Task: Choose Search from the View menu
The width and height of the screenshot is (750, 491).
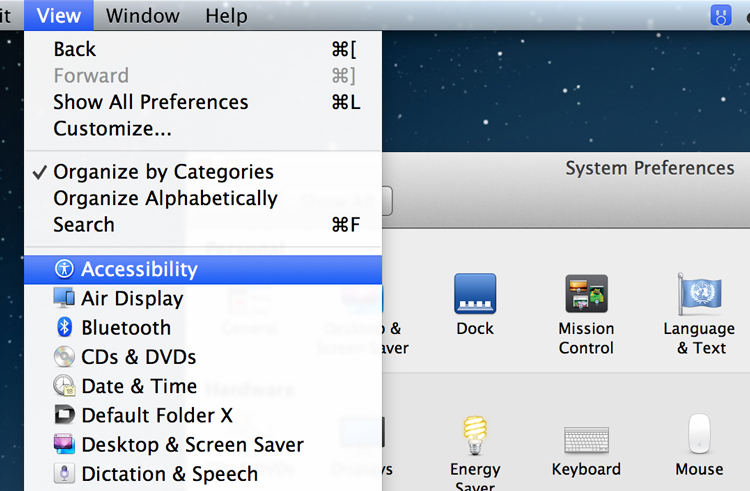Action: point(203,225)
